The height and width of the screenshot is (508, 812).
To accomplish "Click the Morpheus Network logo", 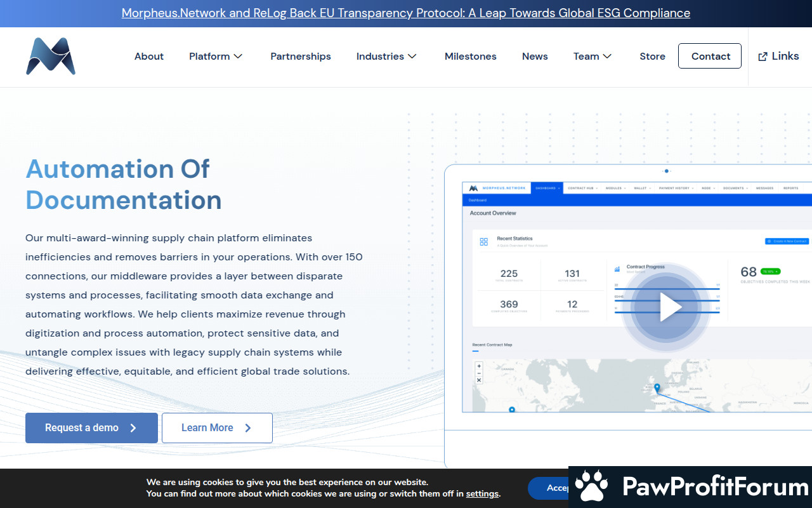I will click(x=51, y=57).
